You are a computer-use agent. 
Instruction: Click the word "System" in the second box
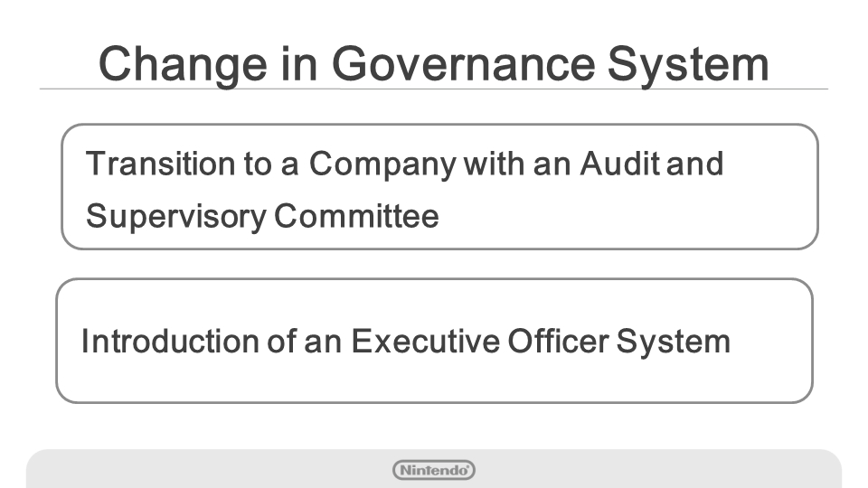pos(674,342)
